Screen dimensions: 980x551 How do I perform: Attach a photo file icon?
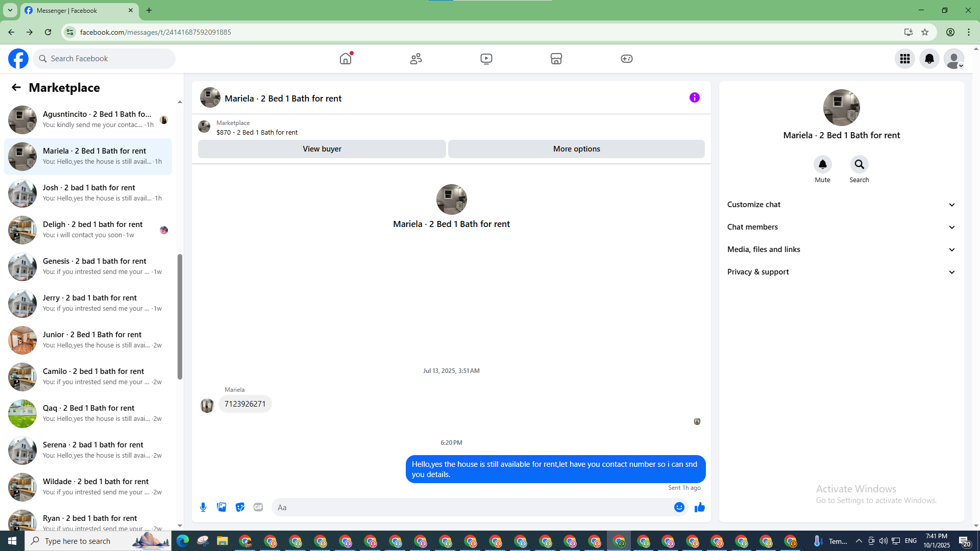(x=222, y=507)
